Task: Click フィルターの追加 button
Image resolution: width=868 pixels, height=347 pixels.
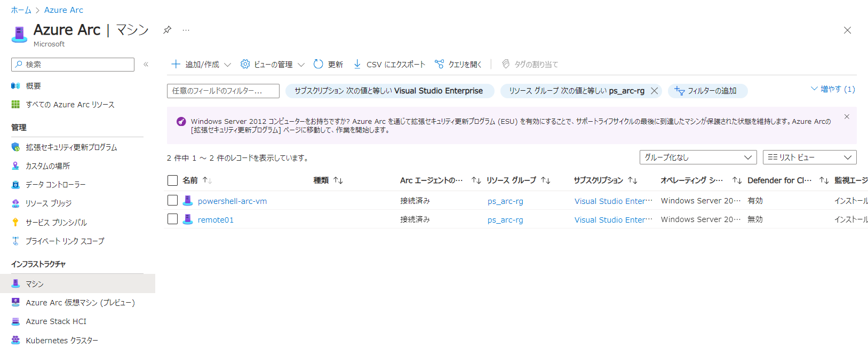Action: click(707, 91)
